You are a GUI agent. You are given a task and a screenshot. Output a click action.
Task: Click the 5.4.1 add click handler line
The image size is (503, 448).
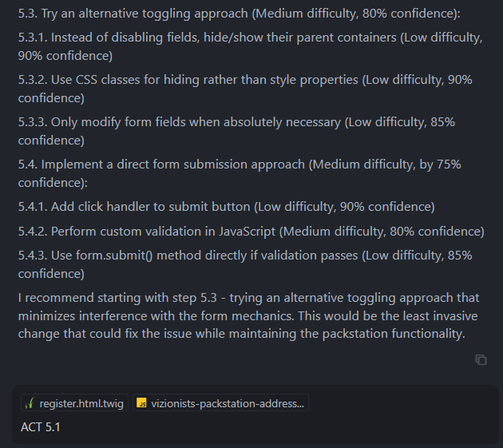(227, 207)
